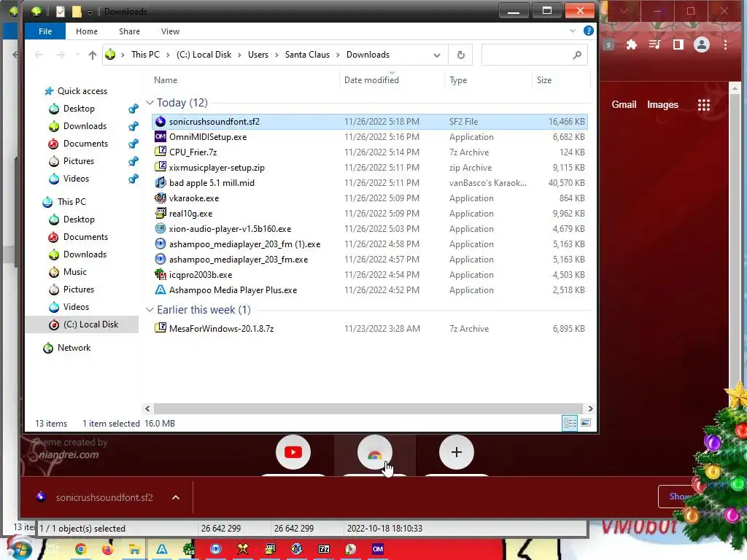Viewport: 747px width, 560px height.
Task: Open download options for sonicrushsoundfont.sf2
Action: coord(176,497)
